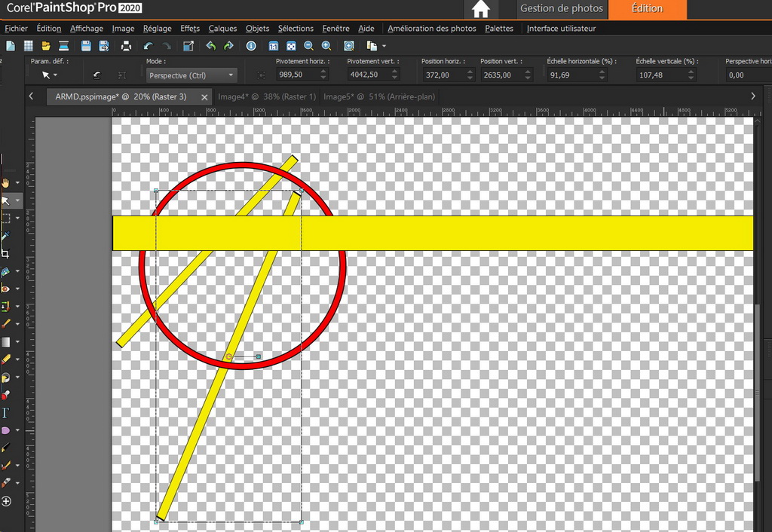Select the Pen tool

[x=5, y=448]
